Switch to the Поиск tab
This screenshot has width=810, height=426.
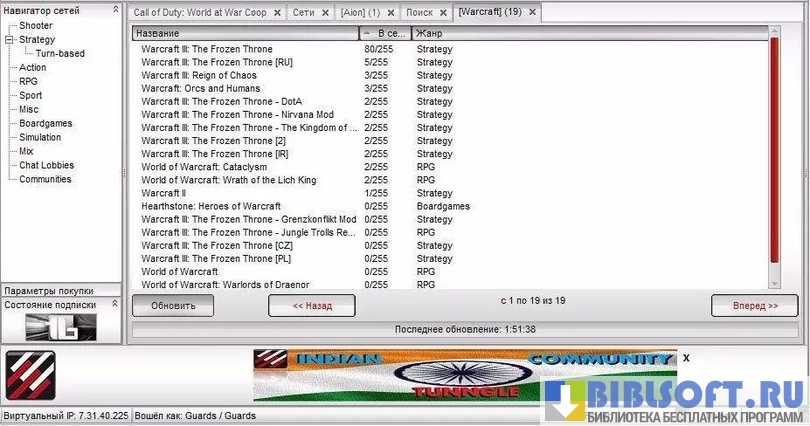419,13
